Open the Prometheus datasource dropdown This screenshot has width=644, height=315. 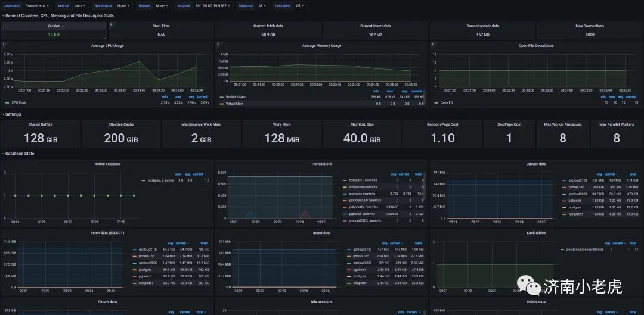click(x=36, y=6)
